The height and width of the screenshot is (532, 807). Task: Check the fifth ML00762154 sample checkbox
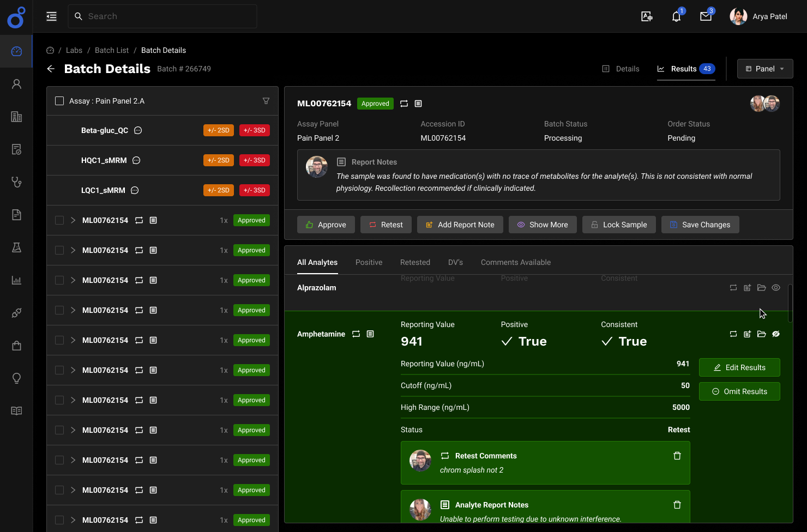(59, 340)
